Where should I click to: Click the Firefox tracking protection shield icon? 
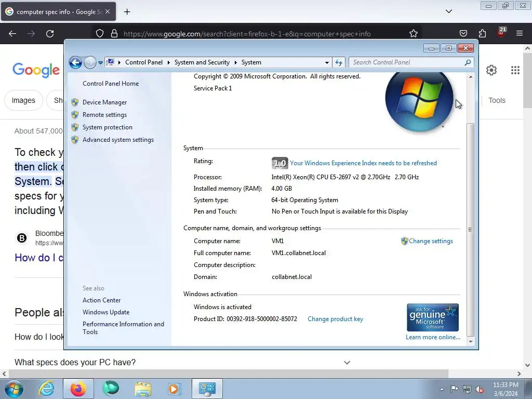click(99, 34)
